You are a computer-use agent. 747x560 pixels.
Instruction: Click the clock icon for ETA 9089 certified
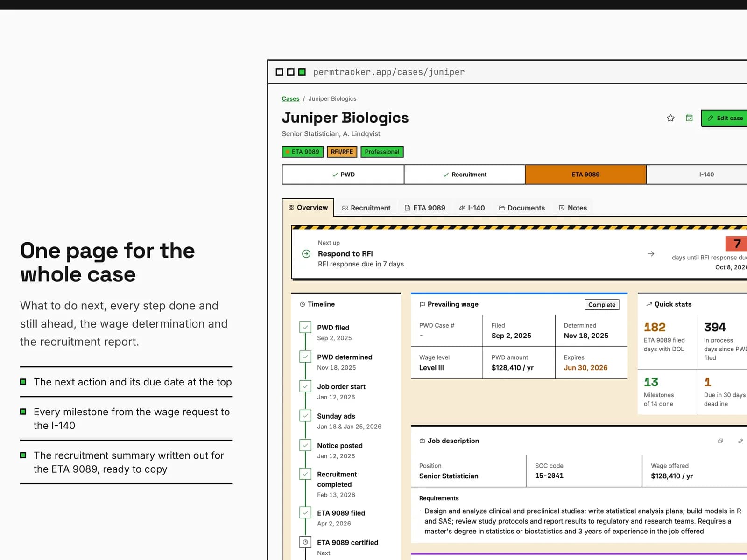[x=305, y=542]
